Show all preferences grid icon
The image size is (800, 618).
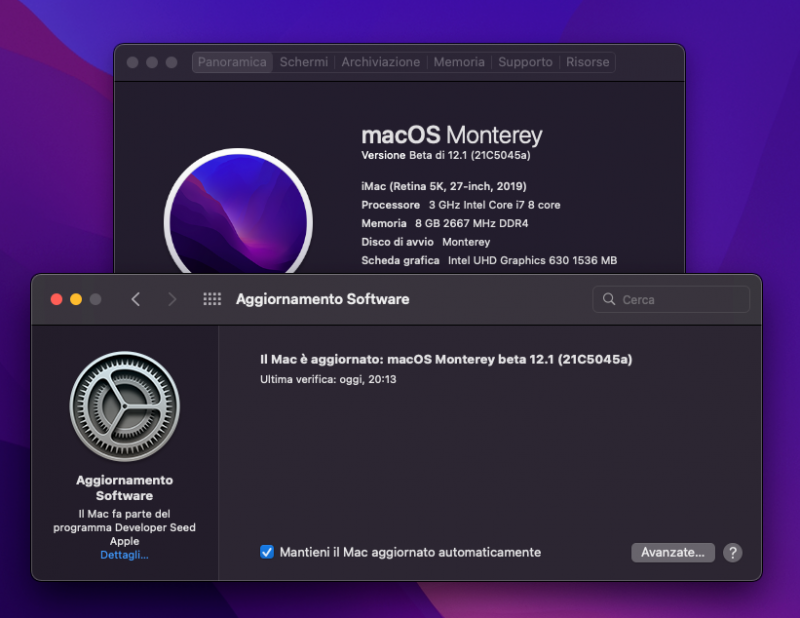coord(212,299)
